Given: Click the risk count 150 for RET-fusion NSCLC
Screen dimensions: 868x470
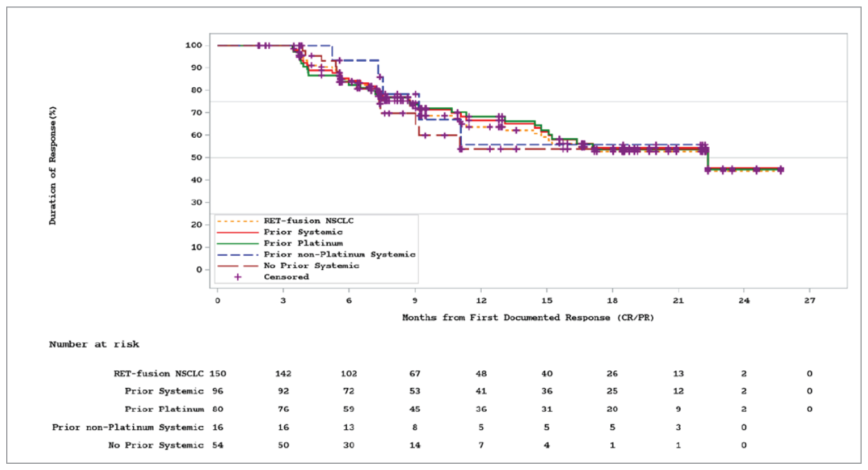Looking at the screenshot, I should tap(219, 373).
